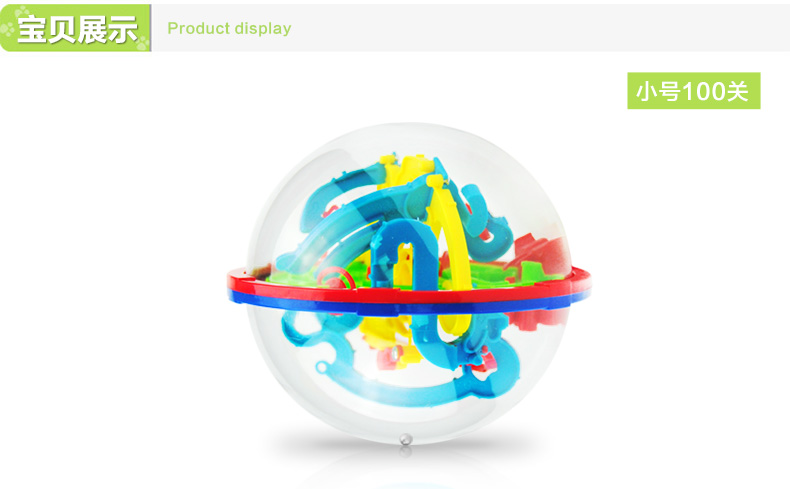This screenshot has width=790, height=489.
Task: Click the red spiral piece near the left ring
Action: pyautogui.click(x=335, y=278)
